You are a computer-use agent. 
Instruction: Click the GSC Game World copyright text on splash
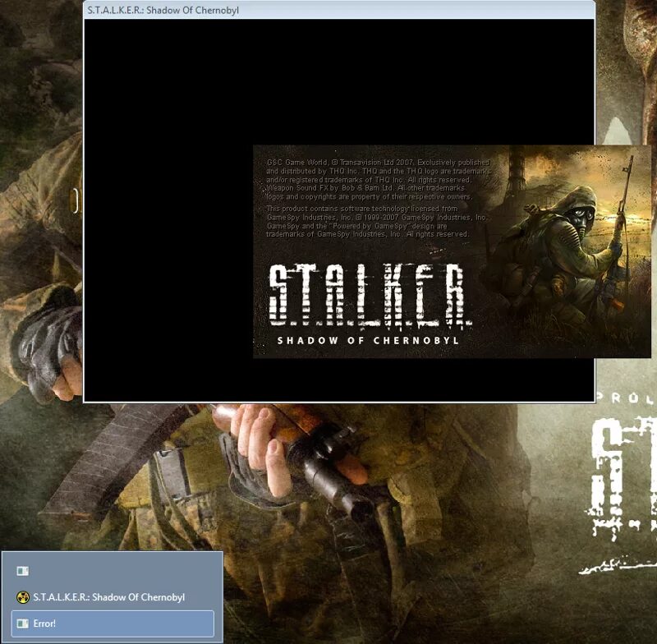379,179
